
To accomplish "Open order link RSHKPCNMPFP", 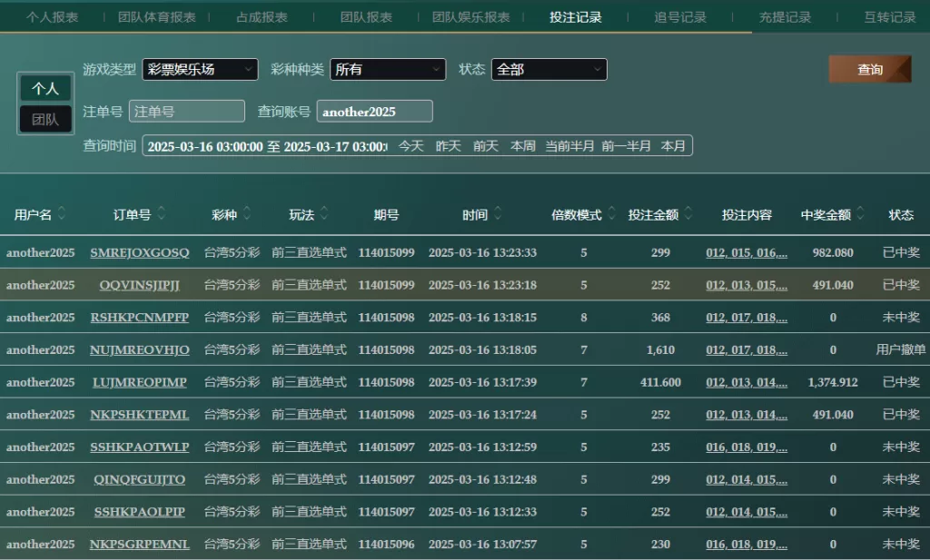I will point(139,317).
